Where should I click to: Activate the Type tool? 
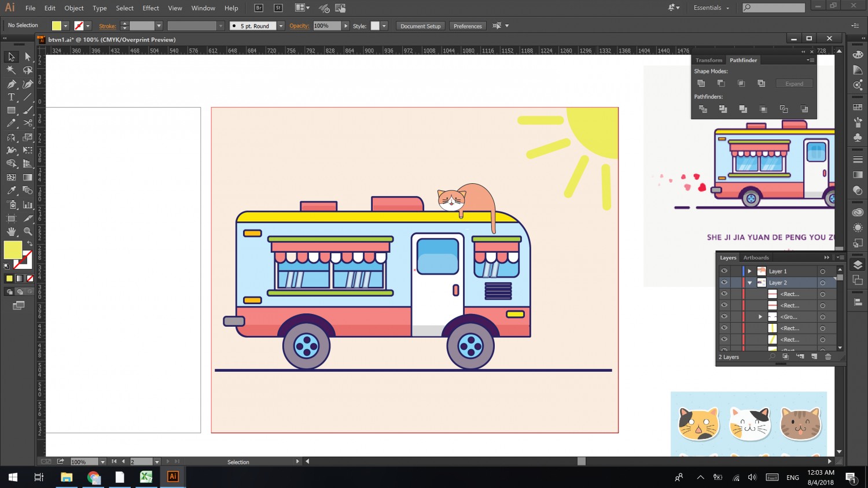[x=11, y=97]
